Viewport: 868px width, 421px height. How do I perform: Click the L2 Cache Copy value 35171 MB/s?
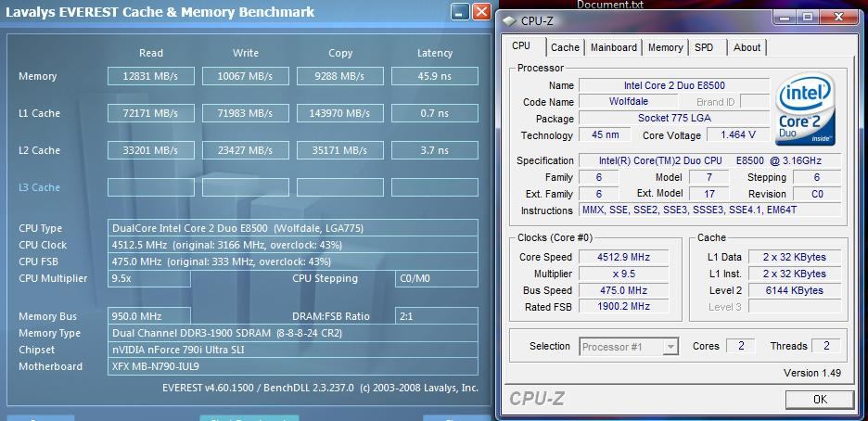[x=340, y=150]
